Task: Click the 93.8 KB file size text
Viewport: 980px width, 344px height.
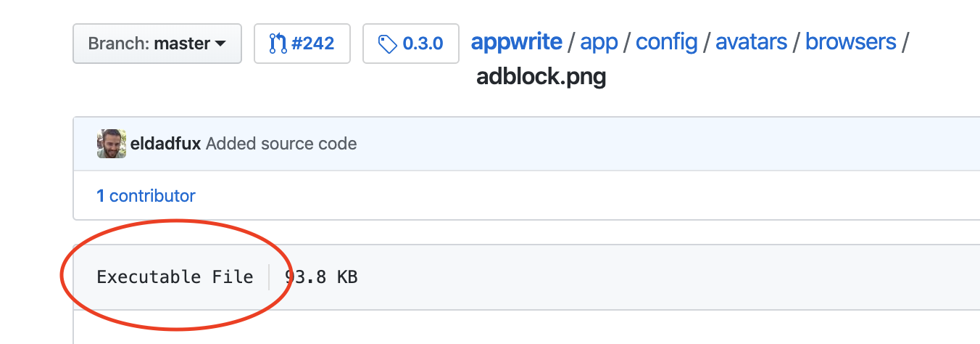Action: (x=321, y=277)
